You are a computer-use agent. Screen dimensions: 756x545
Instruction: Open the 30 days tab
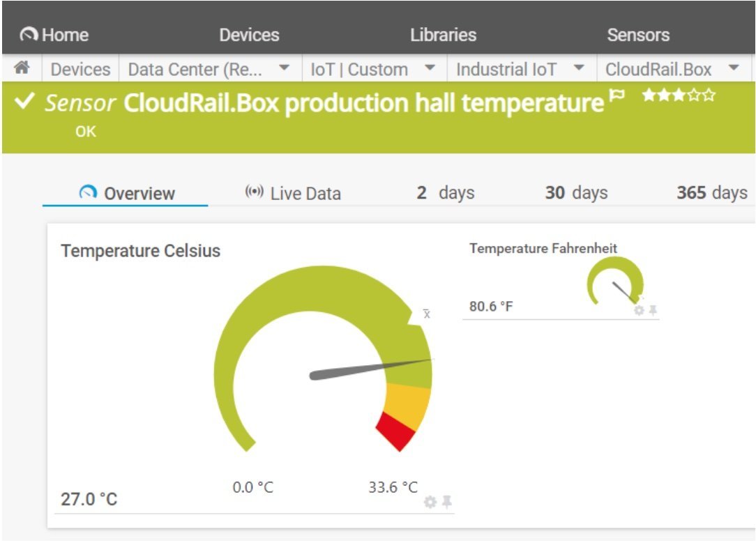point(576,192)
